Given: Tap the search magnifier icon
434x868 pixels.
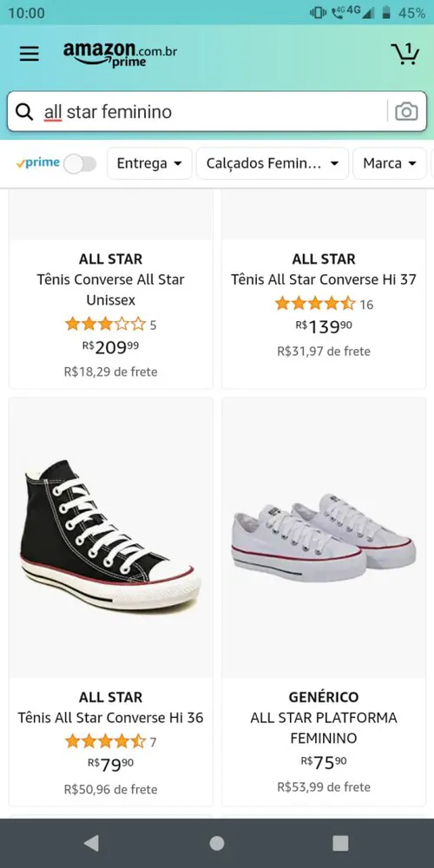Looking at the screenshot, I should click(24, 112).
